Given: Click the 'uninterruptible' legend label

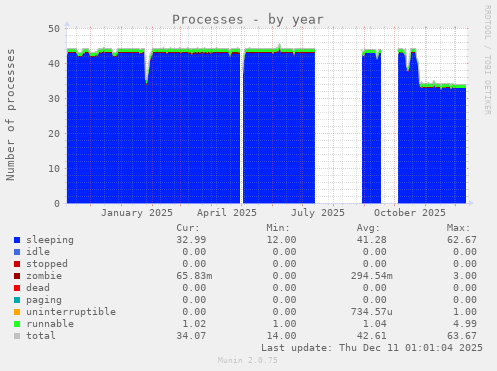Looking at the screenshot, I should [x=71, y=312].
